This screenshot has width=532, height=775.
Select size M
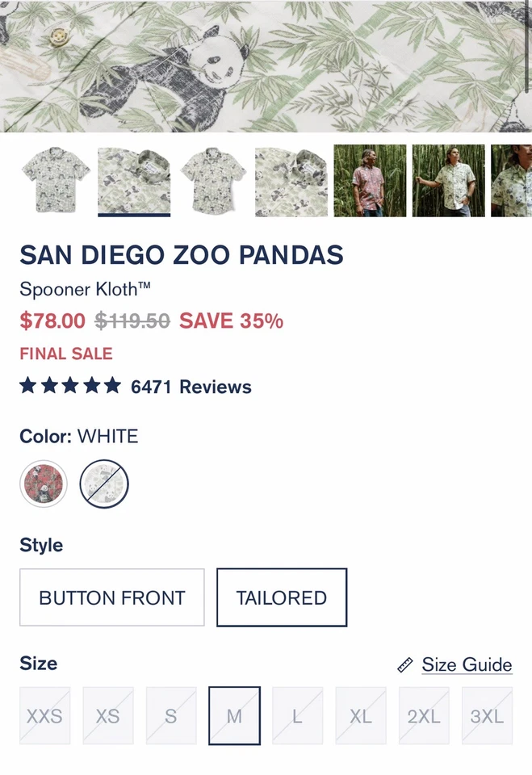coord(233,716)
